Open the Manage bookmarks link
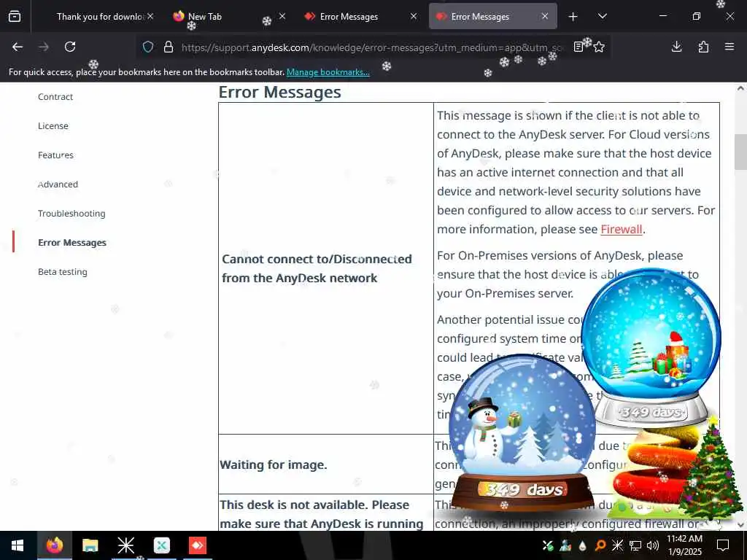Image resolution: width=747 pixels, height=560 pixels. point(328,72)
